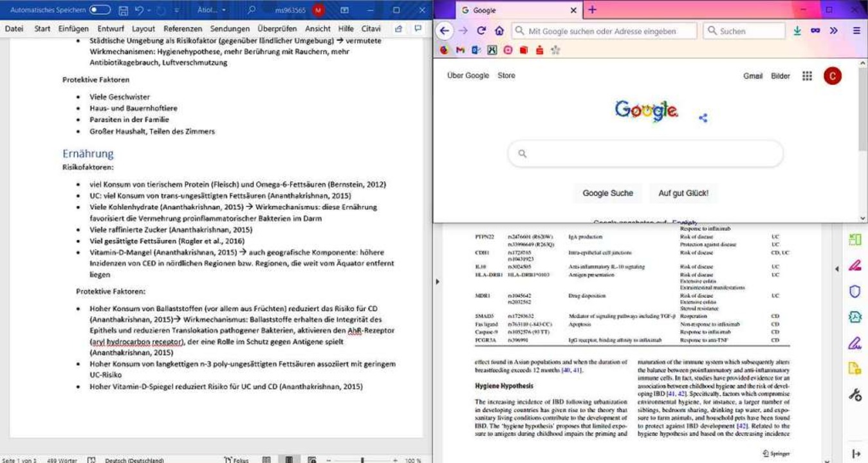The image size is (868, 463).
Task: Click the share icon next to the Google logo
Action: [x=703, y=118]
